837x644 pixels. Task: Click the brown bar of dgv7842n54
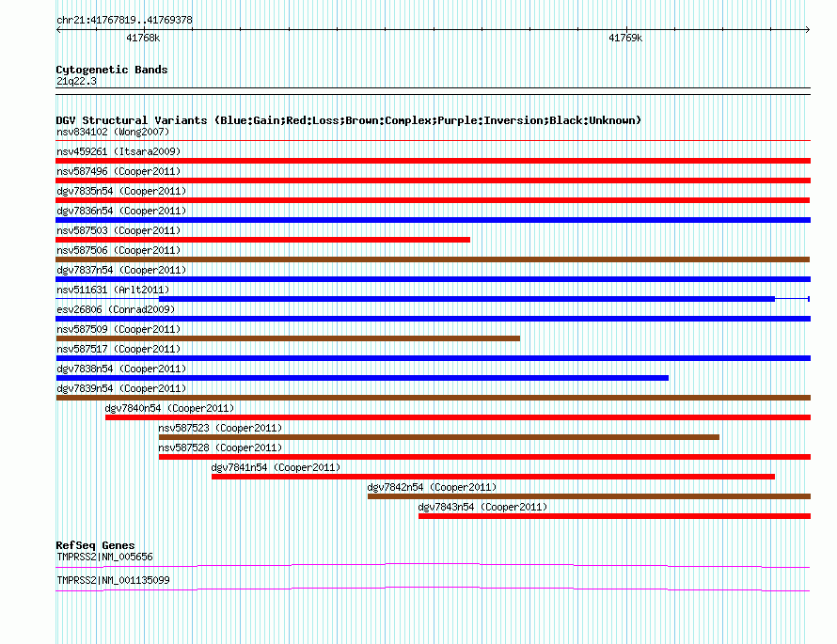589,496
